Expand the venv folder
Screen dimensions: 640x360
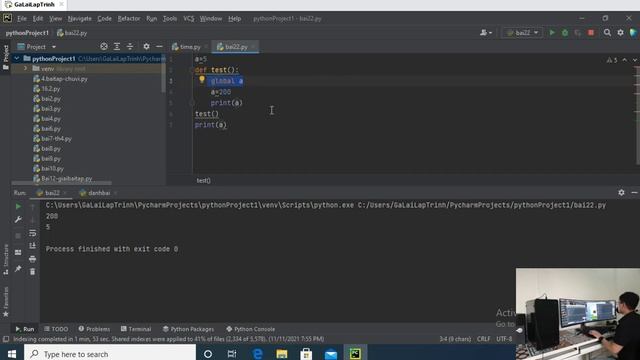pyautogui.click(x=25, y=69)
